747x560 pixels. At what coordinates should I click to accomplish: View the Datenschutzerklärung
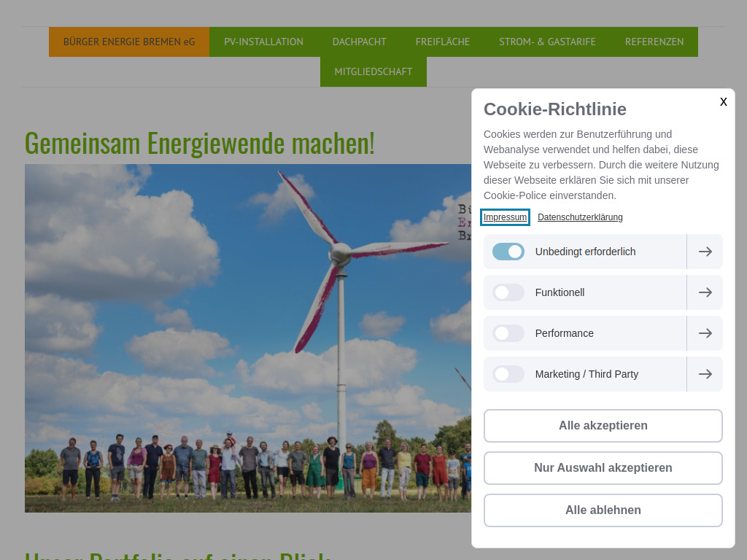[x=580, y=217]
